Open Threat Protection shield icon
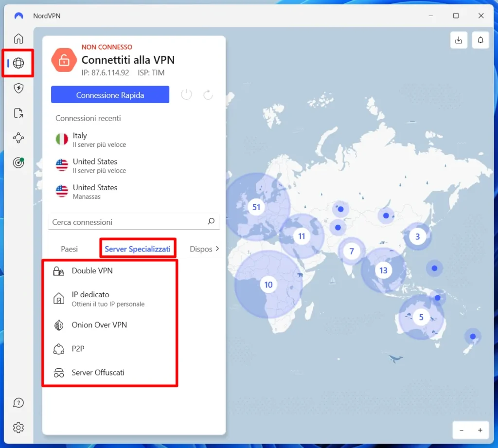This screenshot has height=448, width=498. (18, 88)
